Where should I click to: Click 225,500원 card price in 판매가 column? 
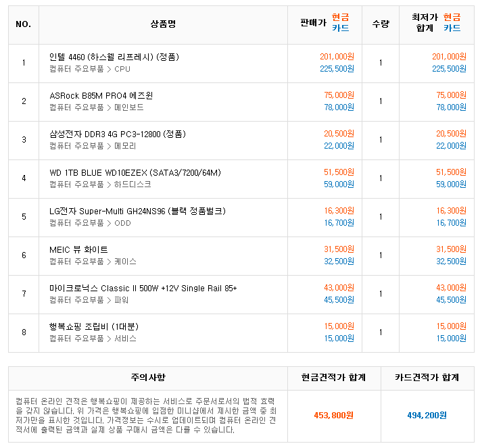(337, 69)
